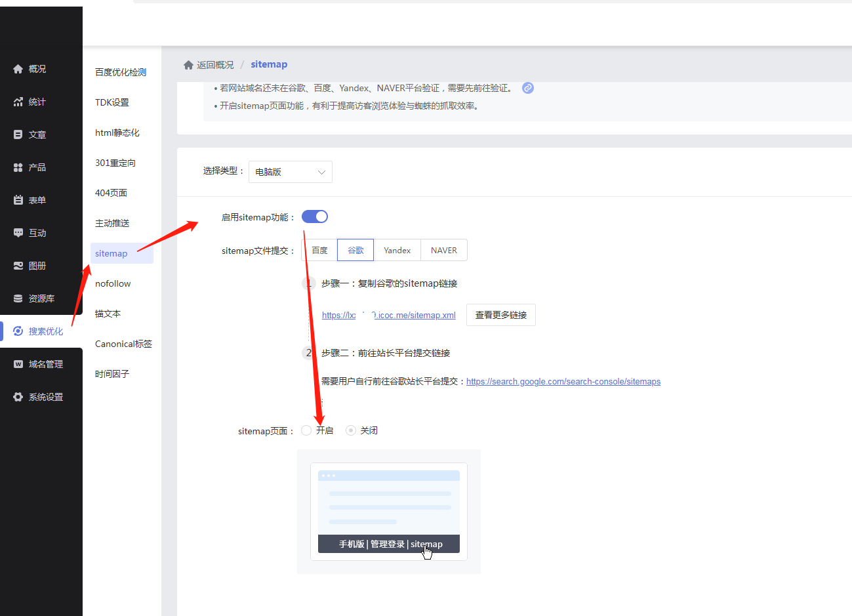Open 301重定向 in the SEO submenu
Viewport: 852px width, 616px height.
point(115,163)
